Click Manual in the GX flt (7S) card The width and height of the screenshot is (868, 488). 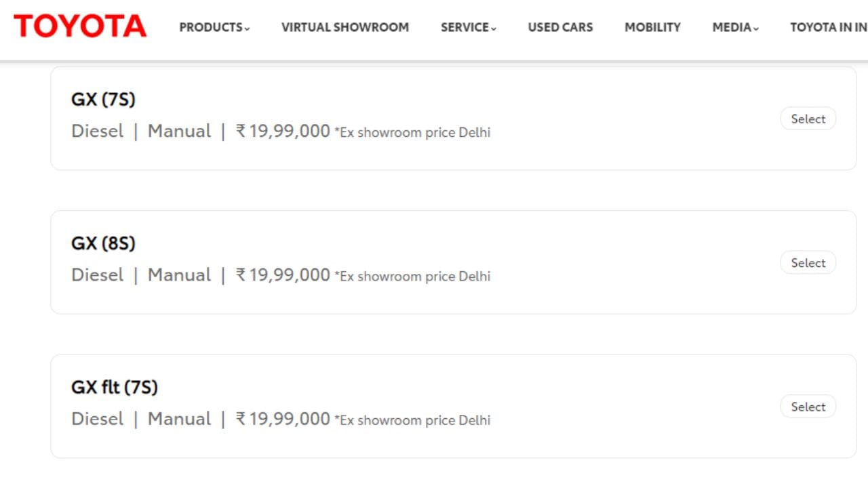pos(180,419)
